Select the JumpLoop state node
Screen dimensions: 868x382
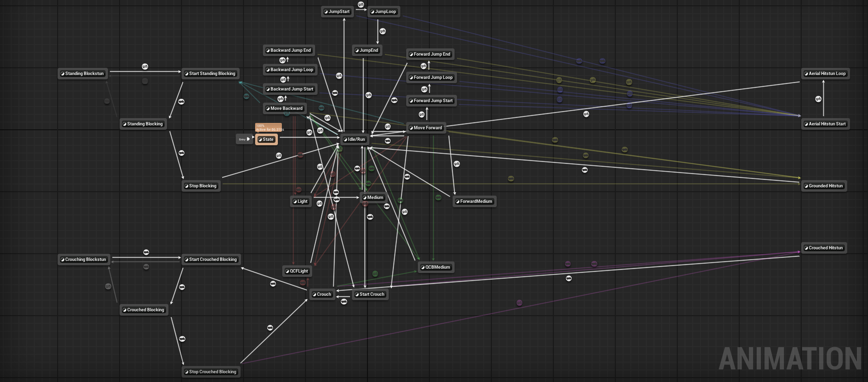(x=383, y=12)
